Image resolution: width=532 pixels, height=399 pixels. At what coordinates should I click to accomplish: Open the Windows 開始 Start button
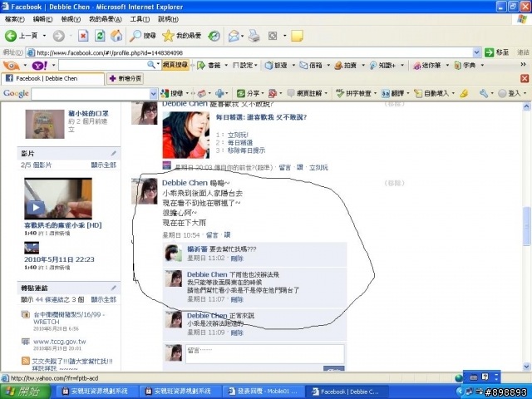tap(26, 392)
